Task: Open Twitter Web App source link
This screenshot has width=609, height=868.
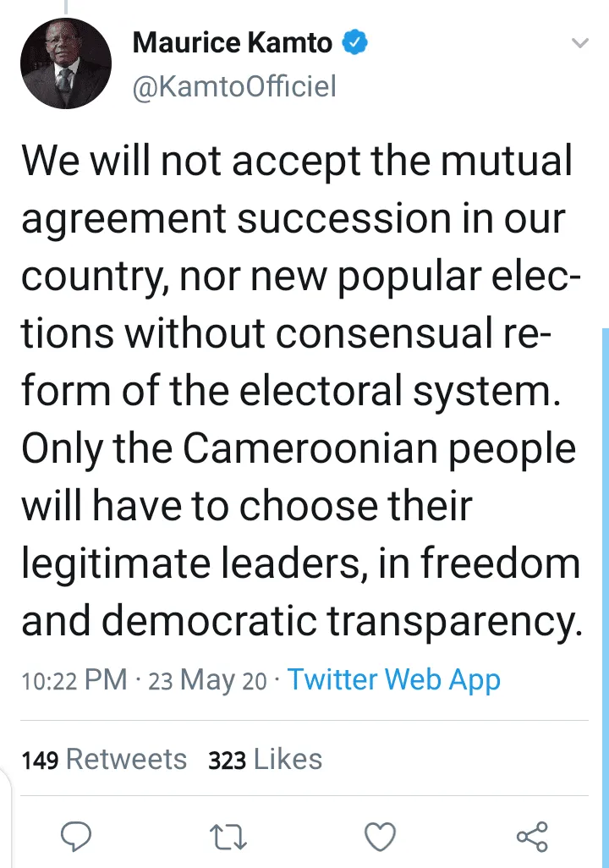Action: 393,680
